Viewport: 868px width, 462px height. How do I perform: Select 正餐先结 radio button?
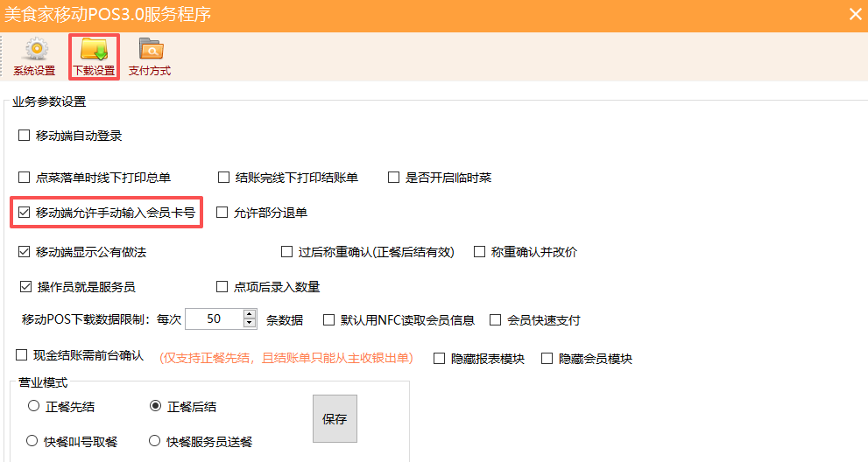[33, 406]
